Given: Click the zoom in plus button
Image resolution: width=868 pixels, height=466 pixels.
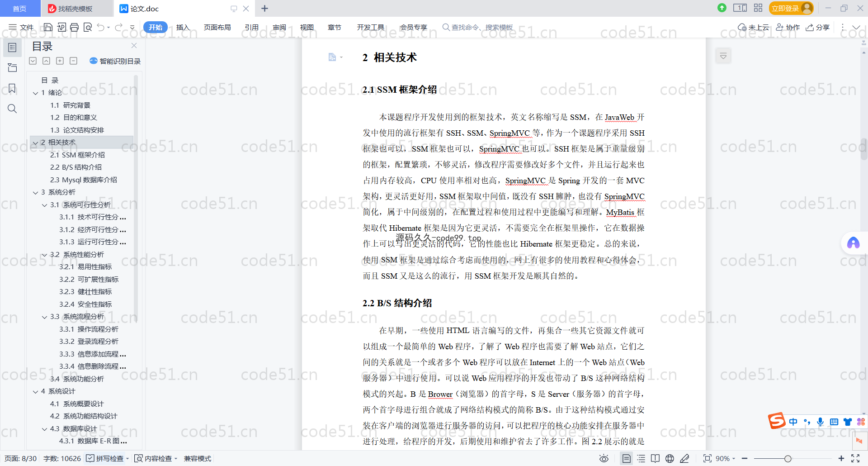Looking at the screenshot, I should coord(841,458).
